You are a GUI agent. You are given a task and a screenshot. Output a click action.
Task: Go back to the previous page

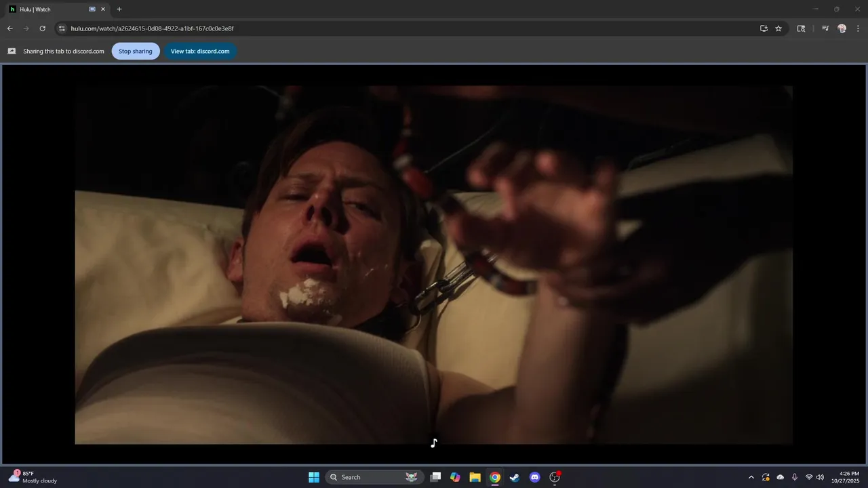(x=9, y=28)
